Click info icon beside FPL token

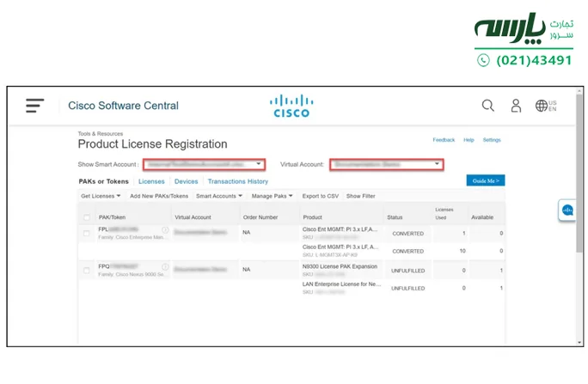click(x=165, y=230)
